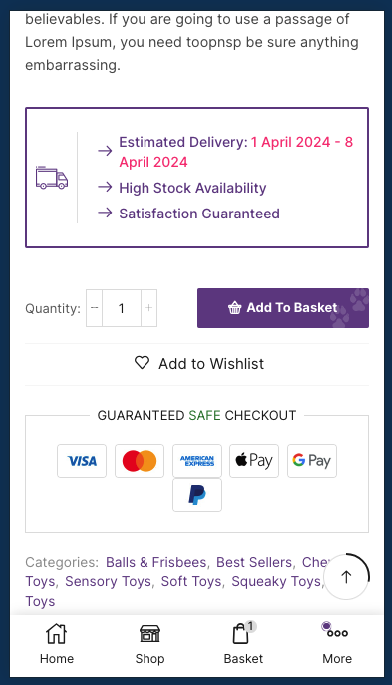Click the heart icon beside Add to Wishlist
Screen dimensions: 392x685
(142, 363)
